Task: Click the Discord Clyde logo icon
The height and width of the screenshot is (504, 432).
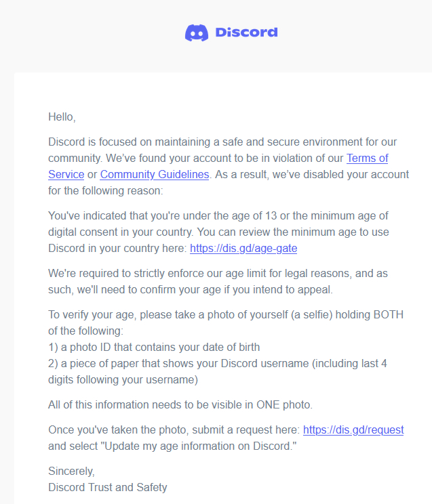Action: click(197, 33)
